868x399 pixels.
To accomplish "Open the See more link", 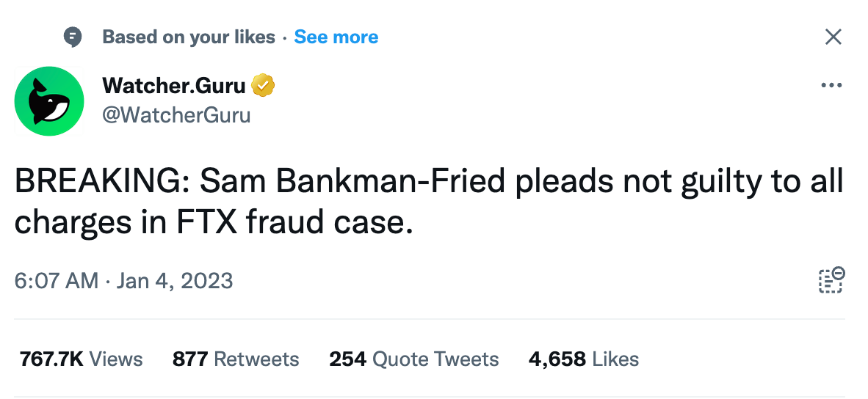I will pyautogui.click(x=336, y=37).
